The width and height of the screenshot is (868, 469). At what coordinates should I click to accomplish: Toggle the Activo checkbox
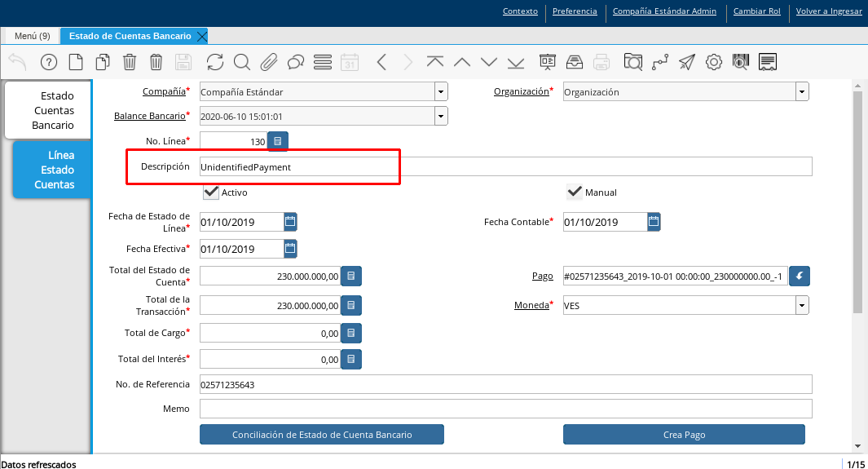click(x=211, y=192)
